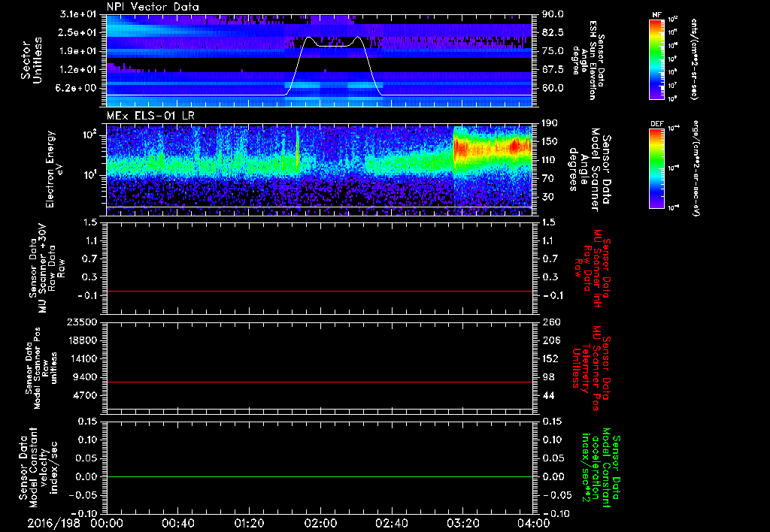Click the ESH Sun Elevation Angle label
The height and width of the screenshot is (532, 770).
click(x=588, y=60)
